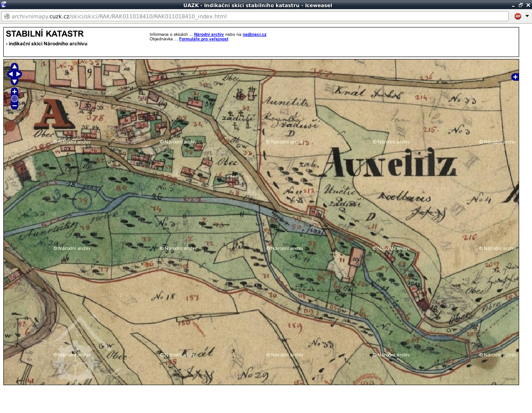This screenshot has width=532, height=413.
Task: Pan the map left with the arrow
Action: tap(10, 74)
